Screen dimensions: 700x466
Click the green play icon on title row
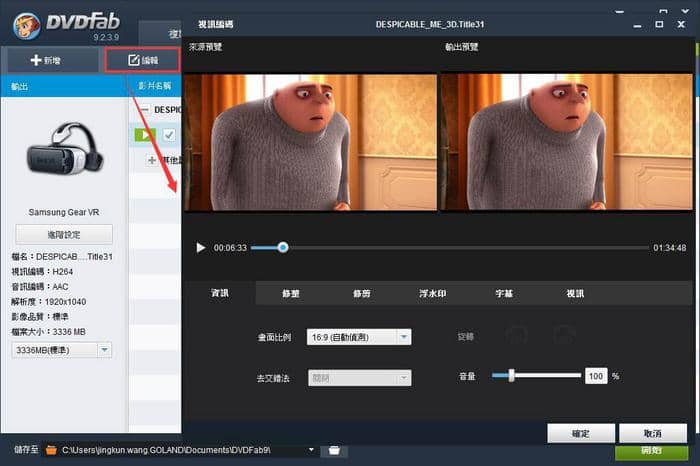tap(145, 135)
